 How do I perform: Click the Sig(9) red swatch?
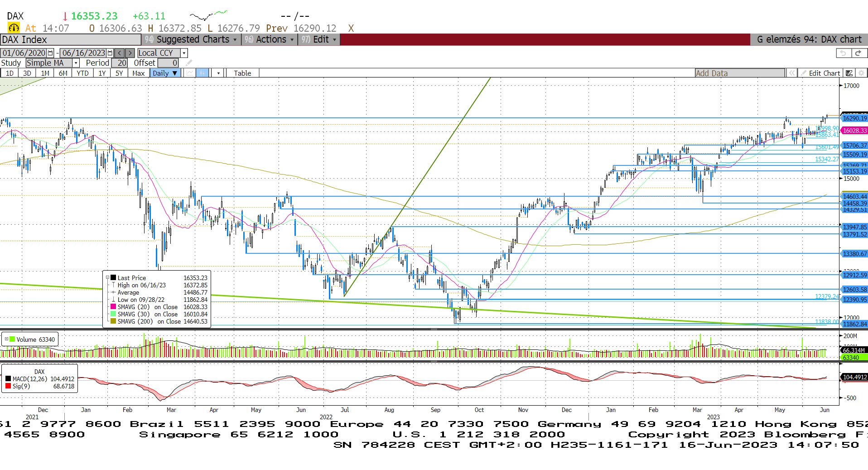pos(8,386)
